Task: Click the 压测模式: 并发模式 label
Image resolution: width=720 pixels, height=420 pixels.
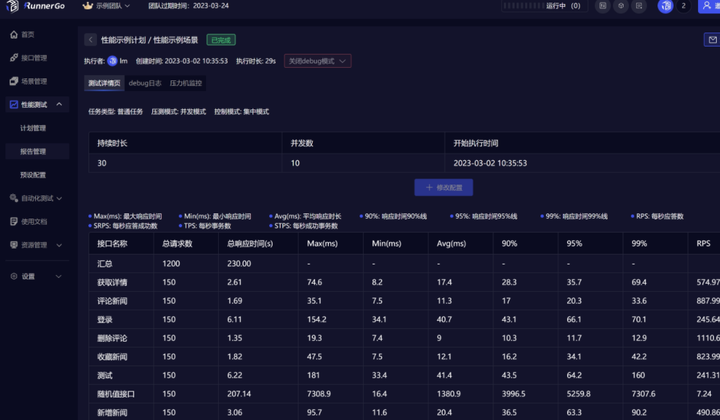Action: click(178, 112)
